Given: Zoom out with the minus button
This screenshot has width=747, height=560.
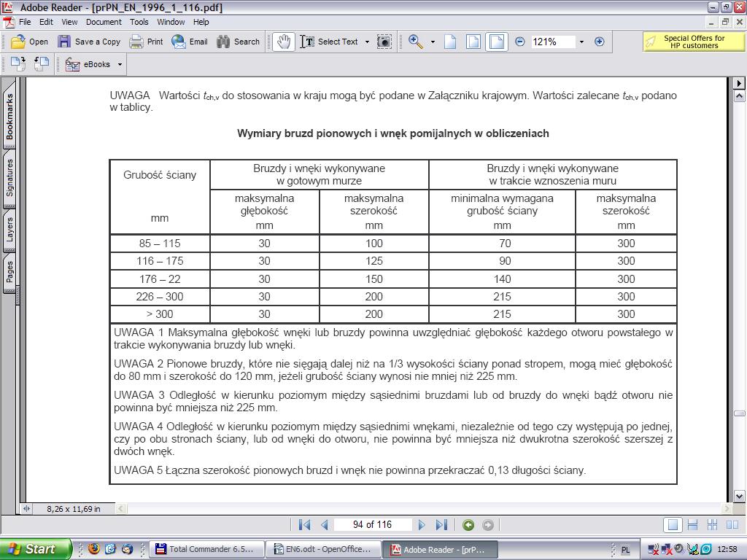Looking at the screenshot, I should pos(520,42).
